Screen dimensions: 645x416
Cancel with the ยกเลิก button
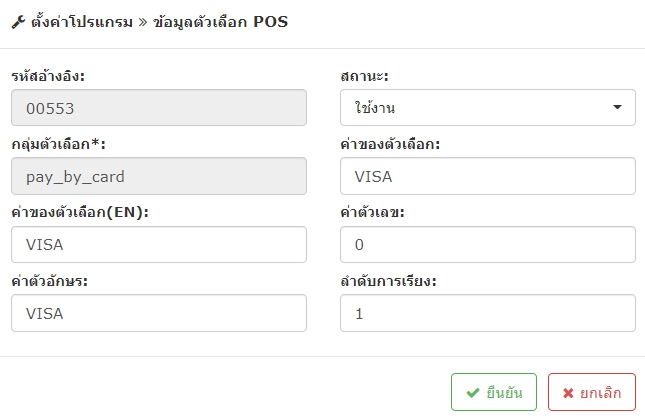tap(592, 392)
